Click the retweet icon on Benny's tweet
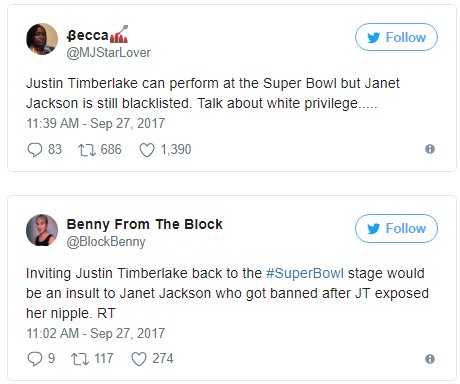 [80, 359]
